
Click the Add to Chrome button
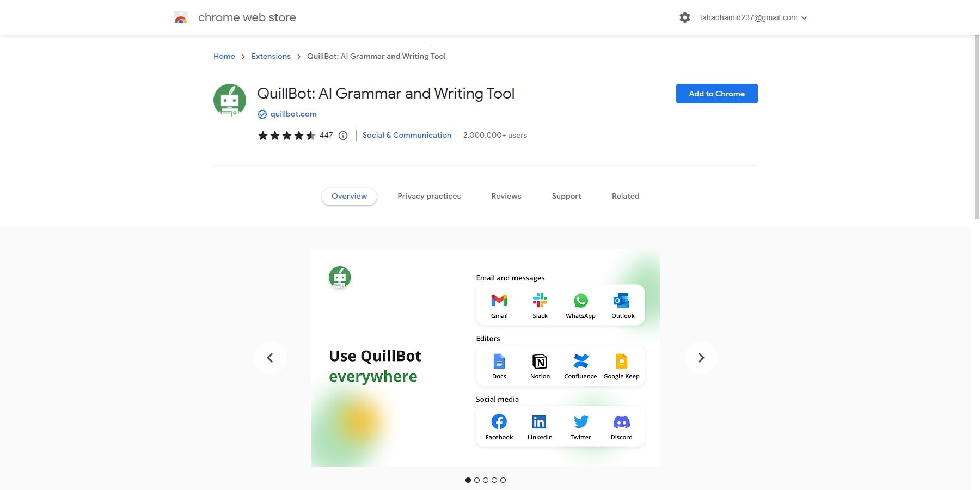[x=716, y=93]
